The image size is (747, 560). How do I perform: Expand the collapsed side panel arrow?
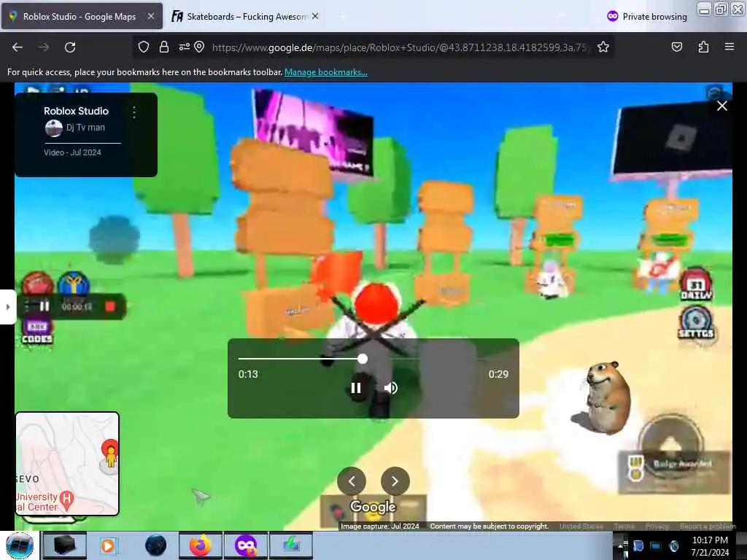click(7, 307)
